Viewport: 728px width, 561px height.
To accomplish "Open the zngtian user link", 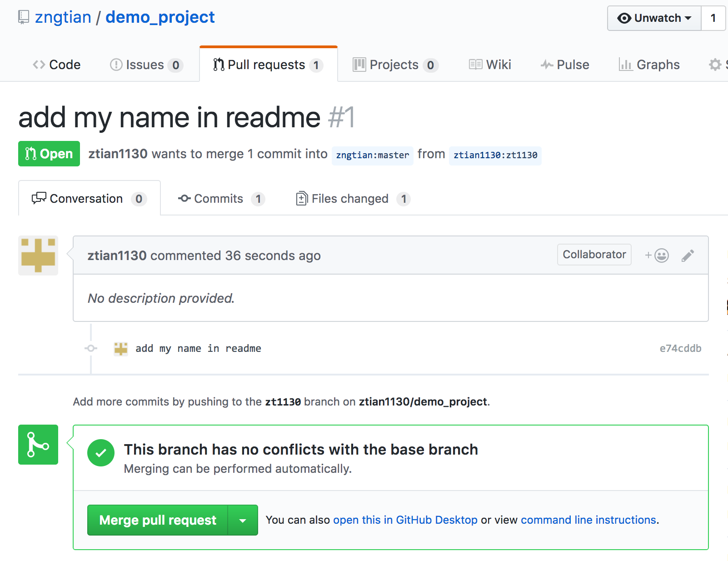I will (63, 17).
